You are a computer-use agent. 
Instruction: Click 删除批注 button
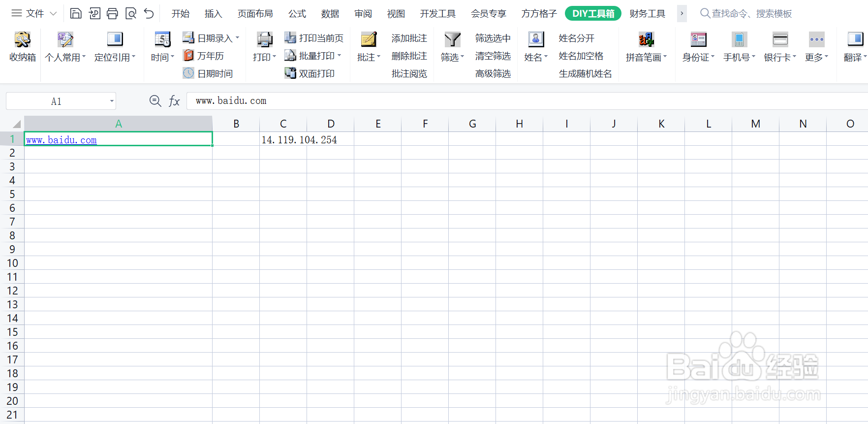coord(409,56)
